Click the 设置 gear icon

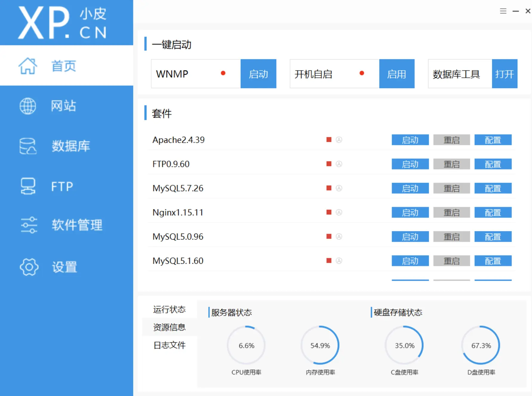click(29, 267)
